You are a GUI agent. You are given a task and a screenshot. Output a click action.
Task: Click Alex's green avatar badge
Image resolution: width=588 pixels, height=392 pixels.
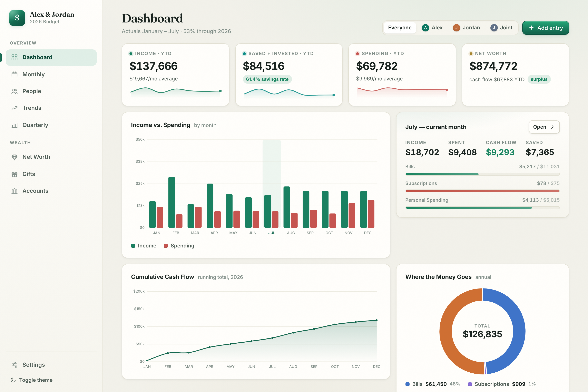425,28
